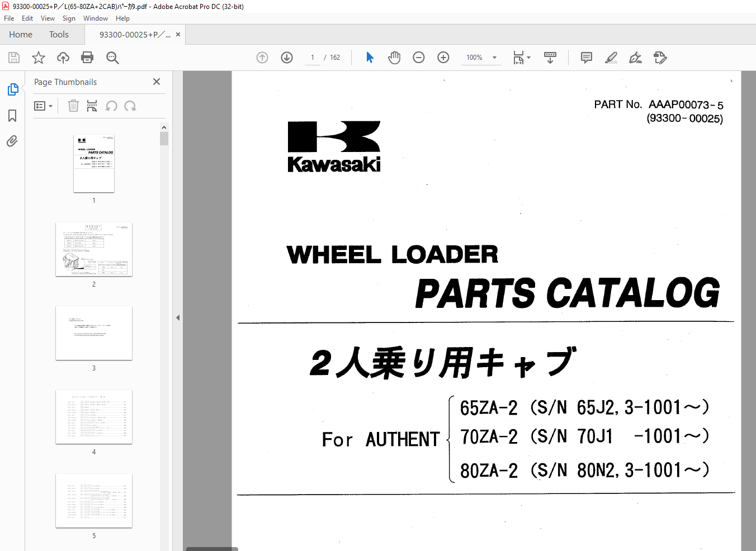
Task: Click the current page number field
Action: [x=313, y=58]
